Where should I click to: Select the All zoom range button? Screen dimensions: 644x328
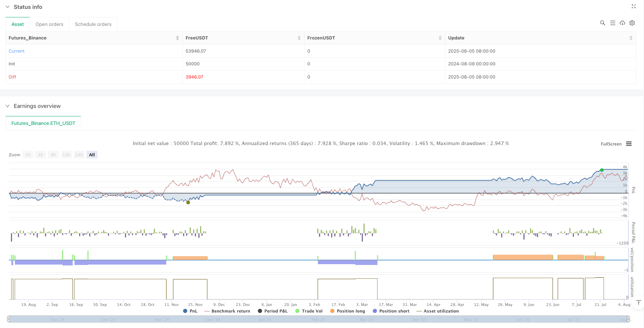click(92, 155)
